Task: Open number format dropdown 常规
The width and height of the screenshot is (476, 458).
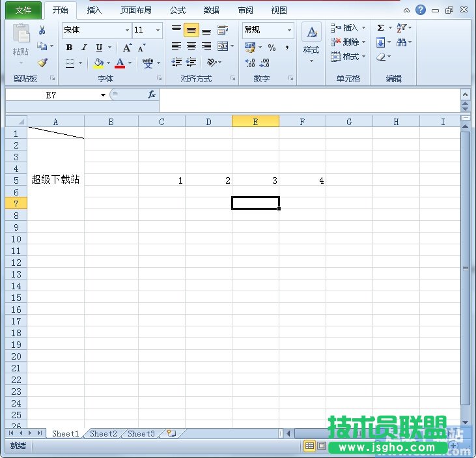Action: tap(289, 30)
